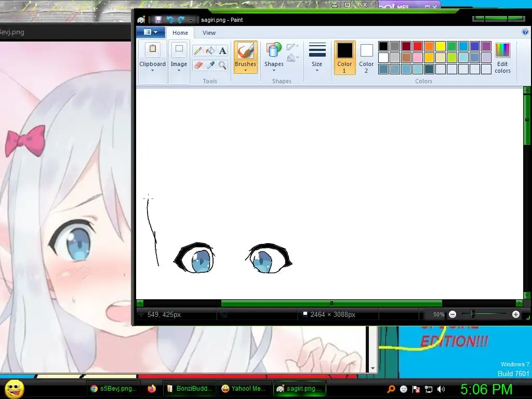Click the Undo arrow in title bar
Screen dimensions: 532x399
(170, 20)
